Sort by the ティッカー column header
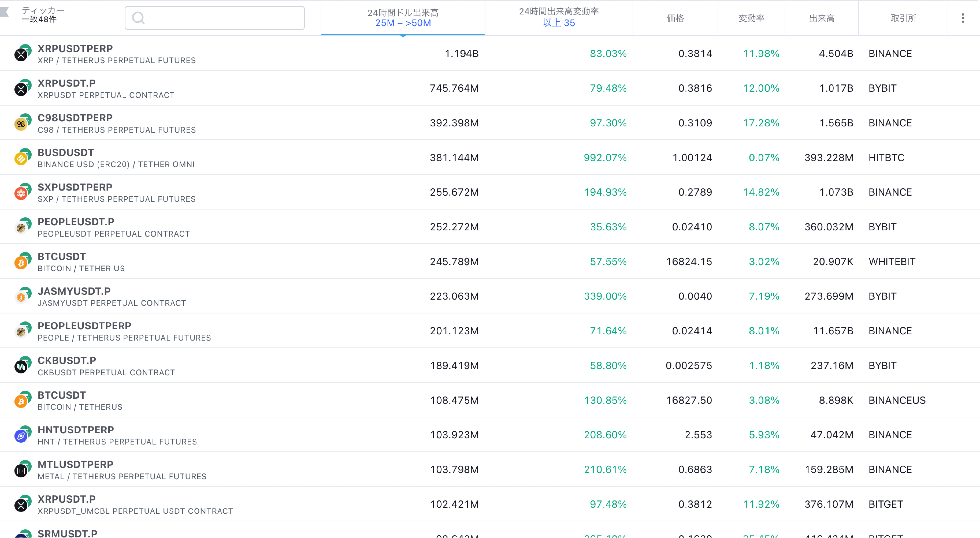Screen dimensions: 980x538 [43, 10]
